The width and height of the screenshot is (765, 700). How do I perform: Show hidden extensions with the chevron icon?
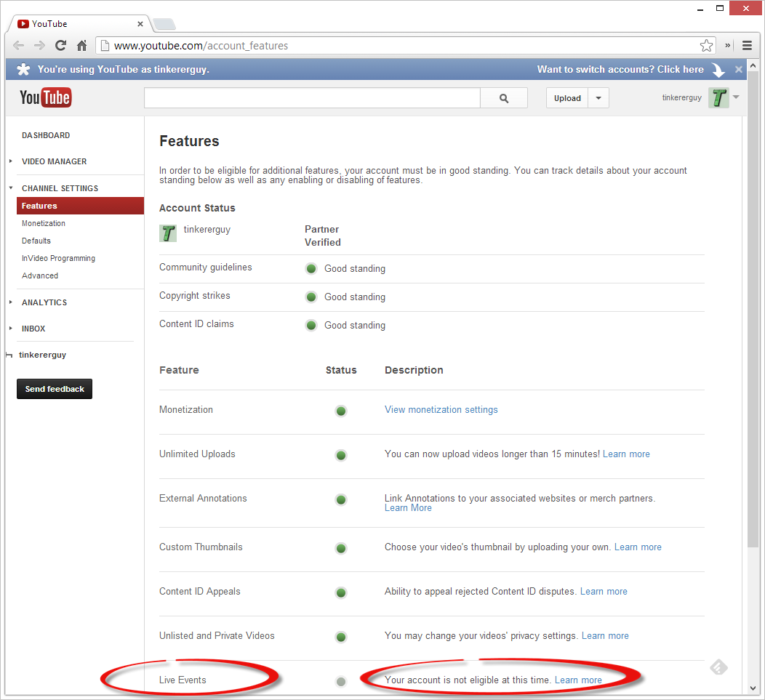[727, 45]
